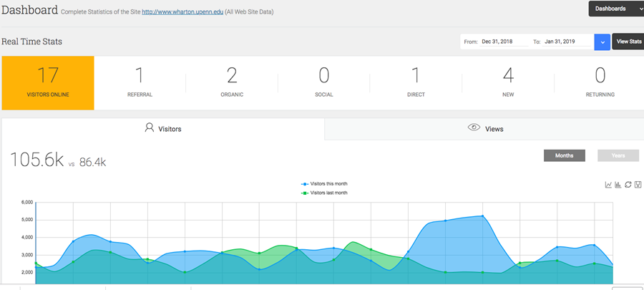644x290 pixels.
Task: Open the wharton.upenn.edu site link
Action: coord(182,12)
